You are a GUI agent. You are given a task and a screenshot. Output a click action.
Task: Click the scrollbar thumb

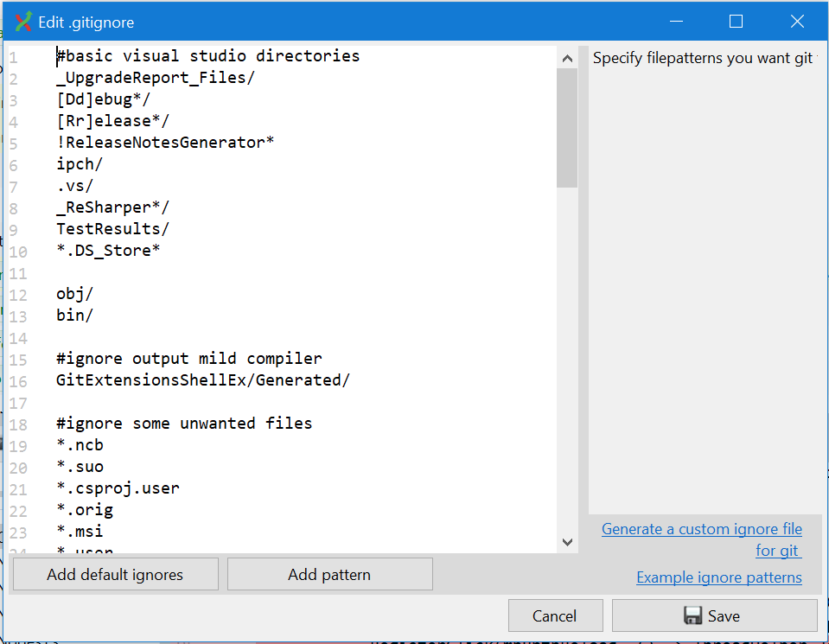coord(567,121)
